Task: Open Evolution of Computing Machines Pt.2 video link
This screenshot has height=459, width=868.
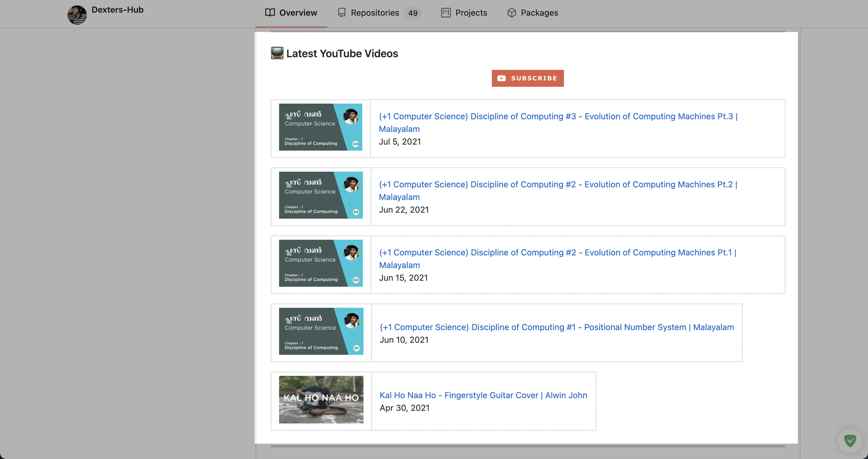Action: click(558, 191)
